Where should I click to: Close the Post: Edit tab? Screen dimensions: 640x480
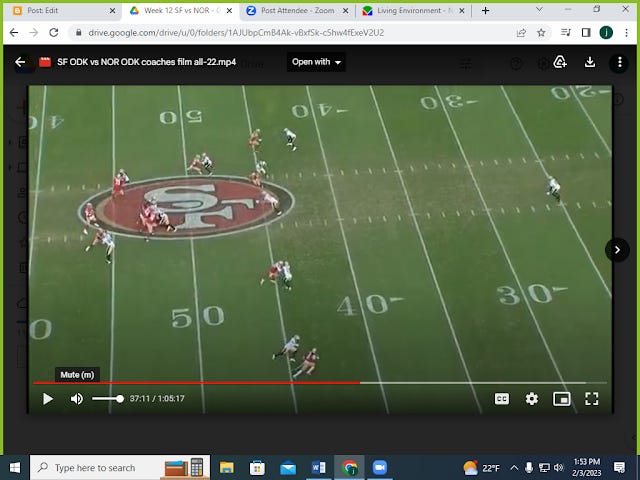(112, 11)
